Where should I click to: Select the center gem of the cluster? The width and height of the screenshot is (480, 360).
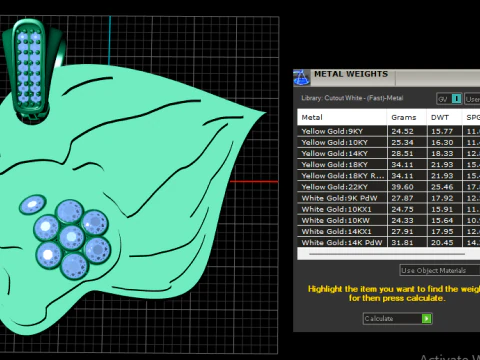[x=71, y=237]
